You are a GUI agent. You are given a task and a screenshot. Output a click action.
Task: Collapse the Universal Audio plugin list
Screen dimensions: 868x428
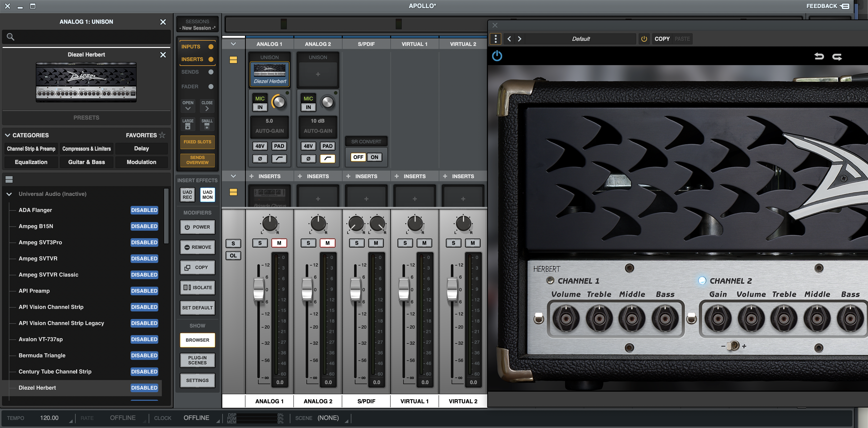point(9,194)
